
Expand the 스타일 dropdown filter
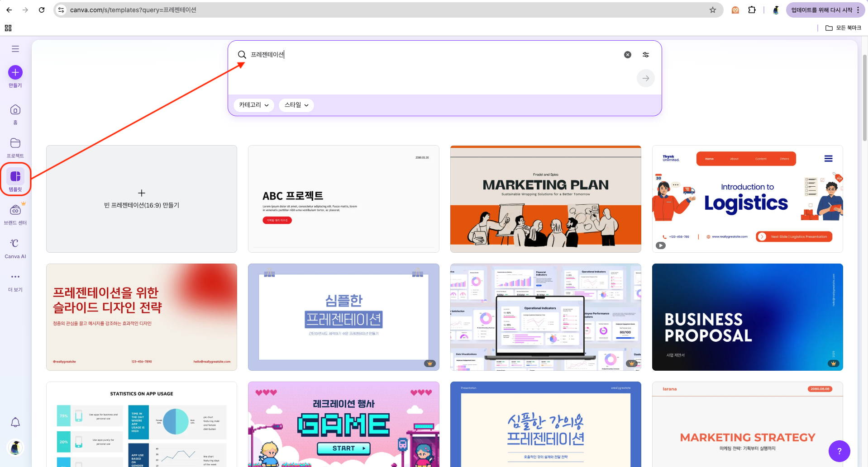pyautogui.click(x=296, y=105)
